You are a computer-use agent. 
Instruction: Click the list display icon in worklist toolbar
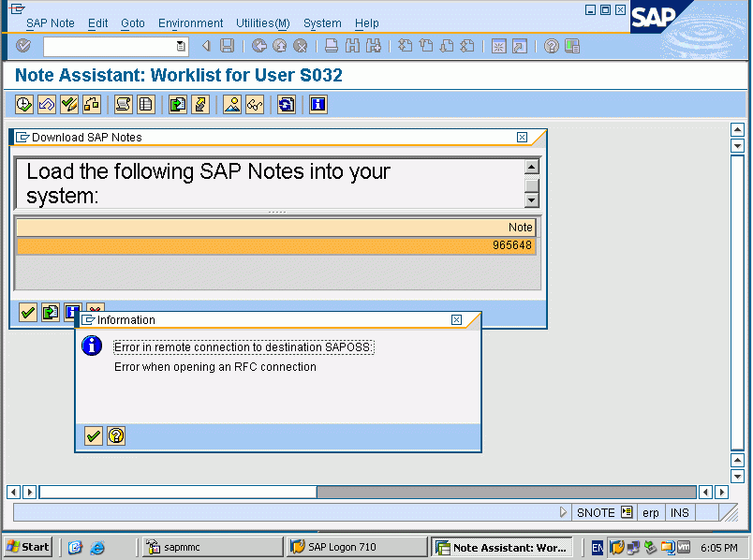pyautogui.click(x=146, y=104)
